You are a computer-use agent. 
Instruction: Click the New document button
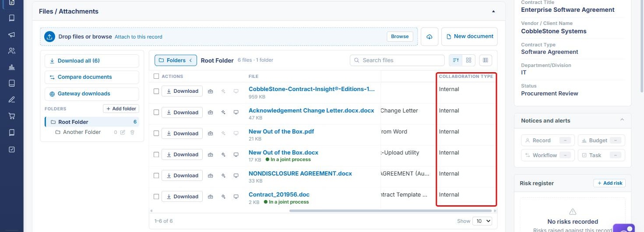(469, 36)
